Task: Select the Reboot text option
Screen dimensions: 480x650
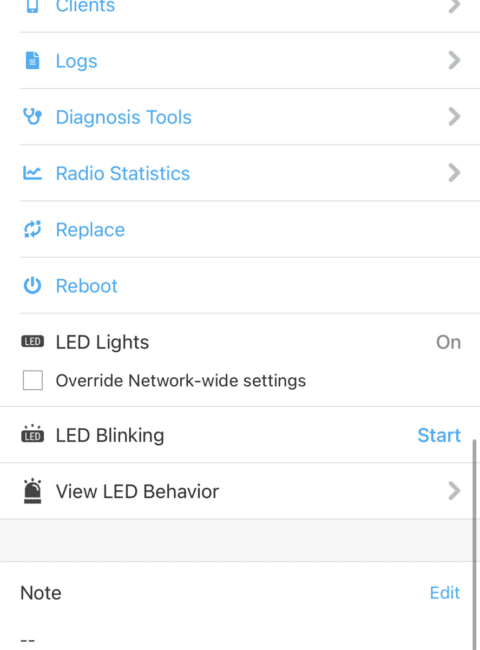Action: tap(87, 286)
